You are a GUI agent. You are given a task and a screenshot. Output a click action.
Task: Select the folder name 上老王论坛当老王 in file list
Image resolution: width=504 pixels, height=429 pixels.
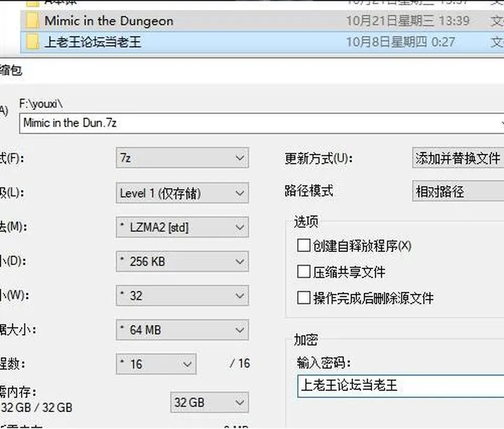[x=93, y=42]
